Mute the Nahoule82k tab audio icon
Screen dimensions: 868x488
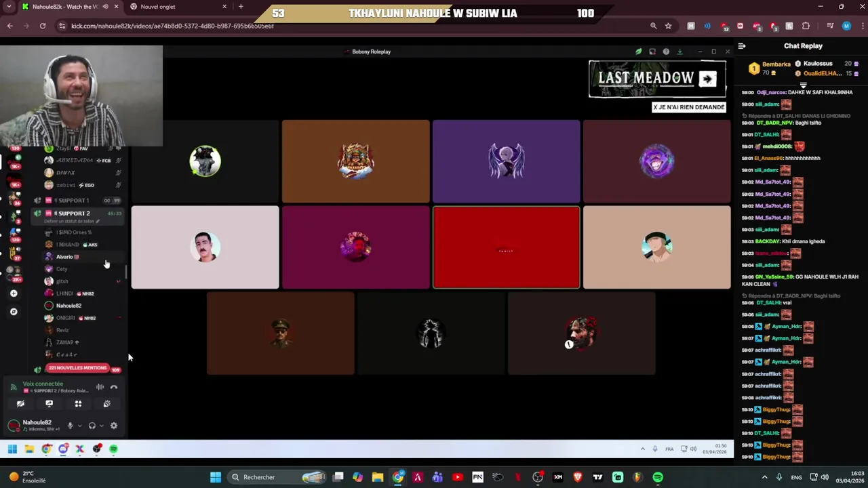(105, 7)
